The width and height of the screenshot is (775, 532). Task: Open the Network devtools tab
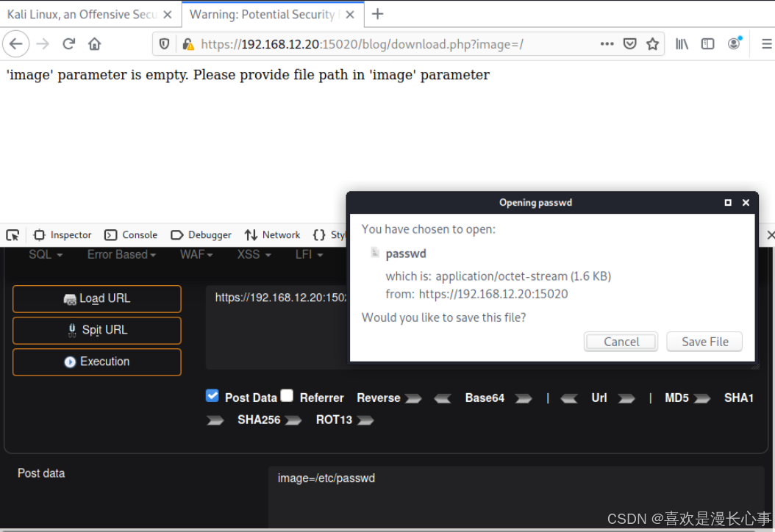pyautogui.click(x=272, y=235)
